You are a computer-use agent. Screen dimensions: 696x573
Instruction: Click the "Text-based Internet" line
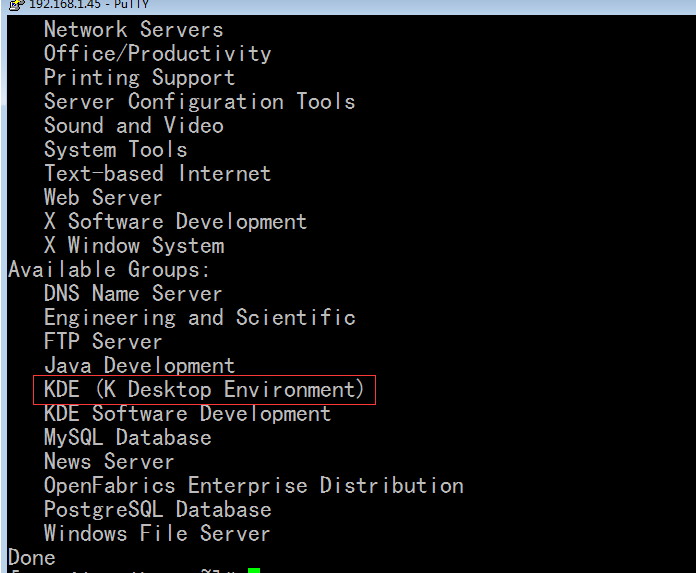pos(157,174)
